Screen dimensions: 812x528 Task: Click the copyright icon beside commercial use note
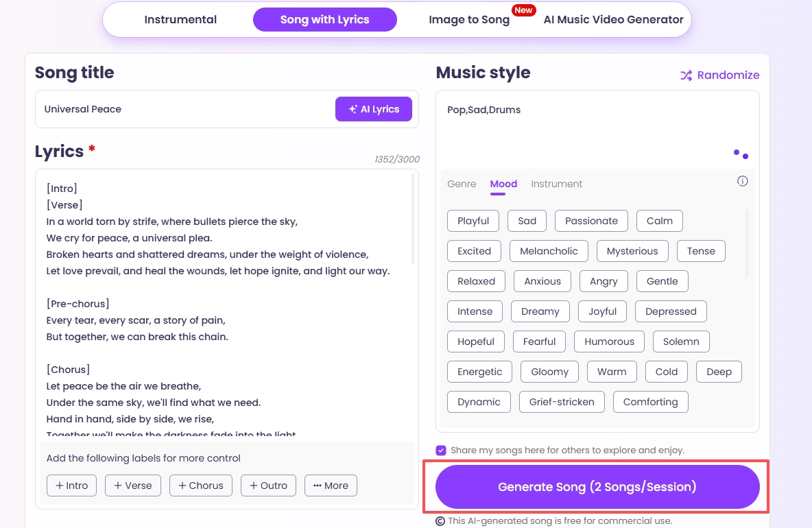pyautogui.click(x=440, y=521)
